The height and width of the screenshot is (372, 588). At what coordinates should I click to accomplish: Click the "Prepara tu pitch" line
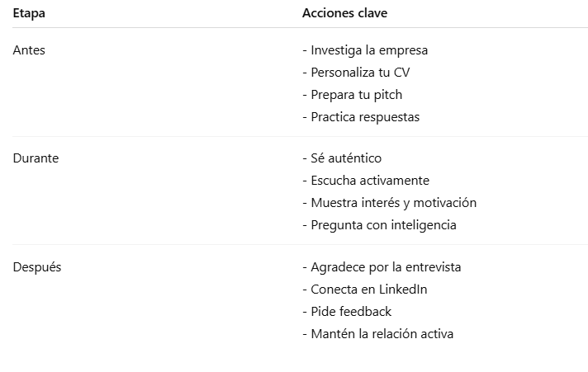(x=353, y=95)
